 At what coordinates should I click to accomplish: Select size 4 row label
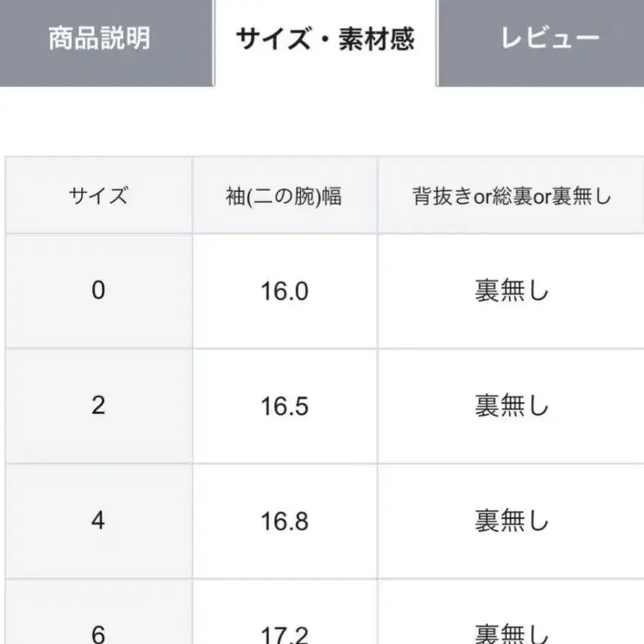click(x=98, y=522)
